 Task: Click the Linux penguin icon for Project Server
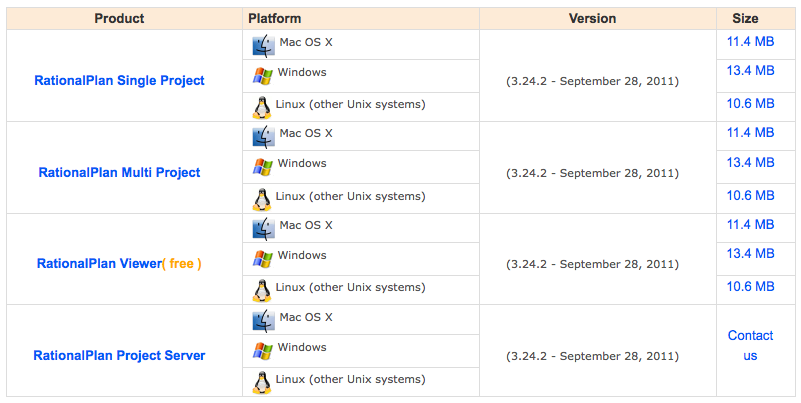262,382
